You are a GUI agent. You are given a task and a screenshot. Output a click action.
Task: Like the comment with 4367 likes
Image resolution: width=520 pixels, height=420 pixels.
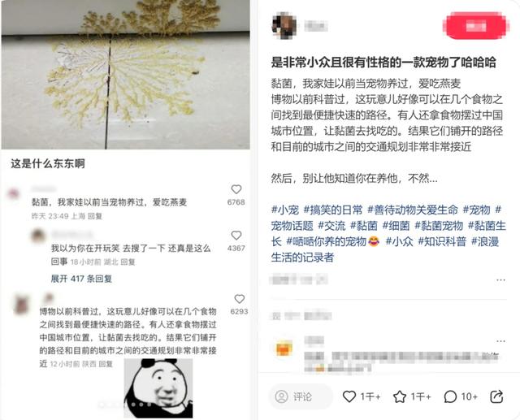click(x=236, y=236)
